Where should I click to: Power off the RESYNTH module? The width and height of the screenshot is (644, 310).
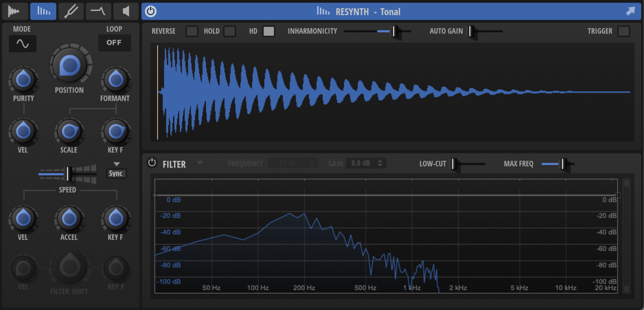(151, 11)
